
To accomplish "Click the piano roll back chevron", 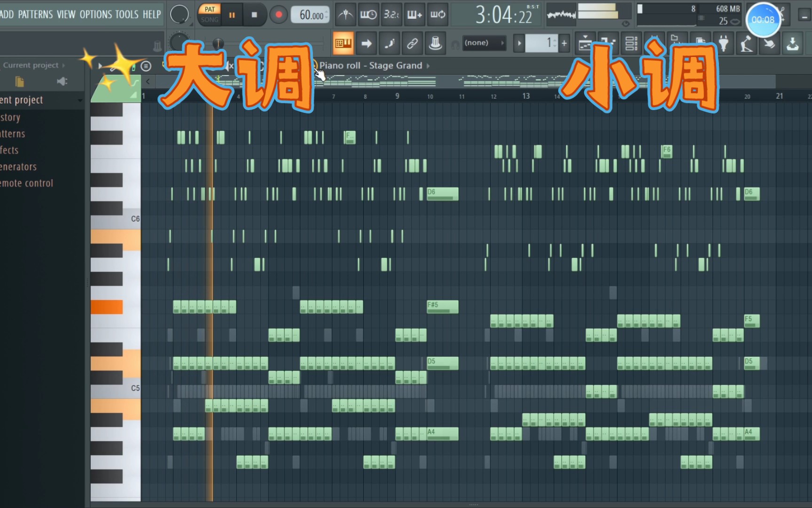I will pyautogui.click(x=148, y=81).
